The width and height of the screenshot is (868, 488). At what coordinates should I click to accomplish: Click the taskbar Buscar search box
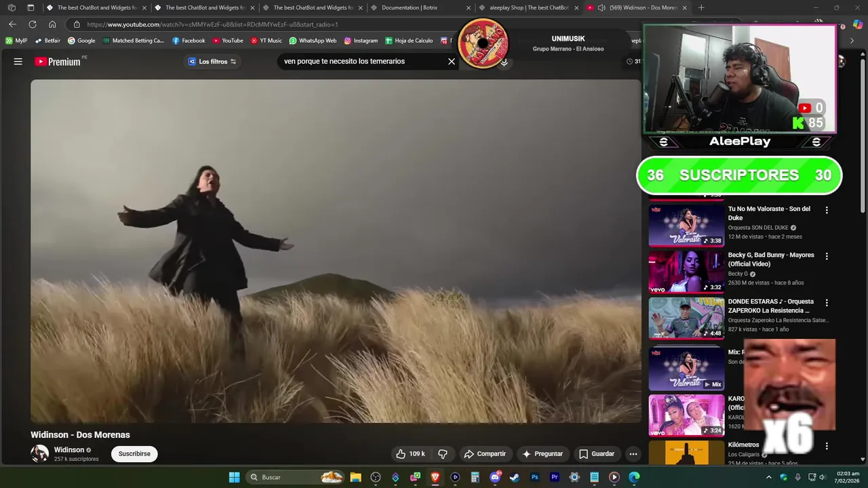tap(296, 477)
